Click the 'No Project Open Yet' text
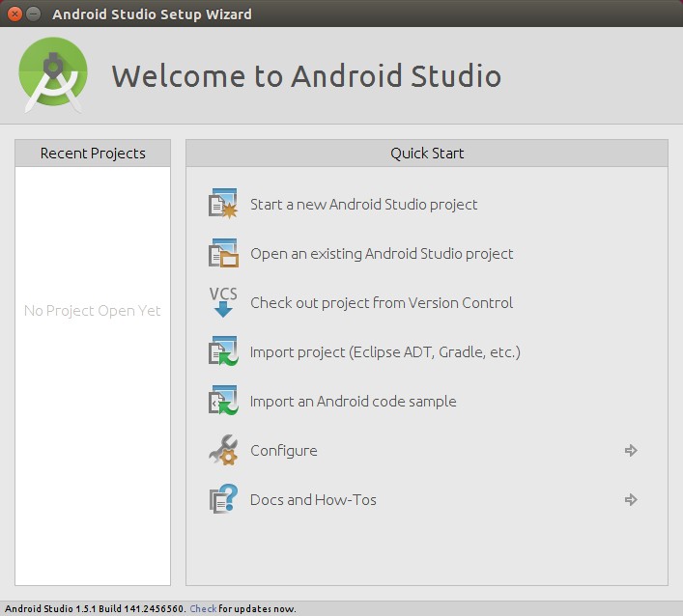The height and width of the screenshot is (616, 683). 93,310
